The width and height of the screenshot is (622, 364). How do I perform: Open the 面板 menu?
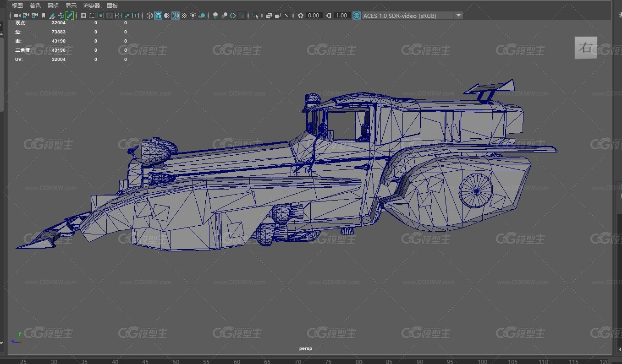112,5
